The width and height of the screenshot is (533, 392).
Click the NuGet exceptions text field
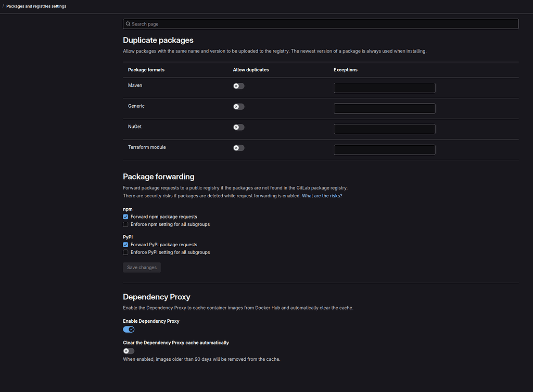(x=384, y=129)
